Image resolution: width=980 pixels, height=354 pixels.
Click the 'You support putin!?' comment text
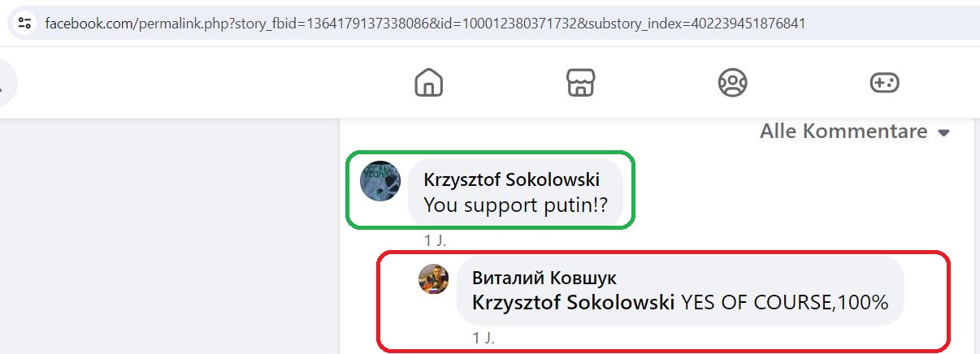pyautogui.click(x=516, y=205)
